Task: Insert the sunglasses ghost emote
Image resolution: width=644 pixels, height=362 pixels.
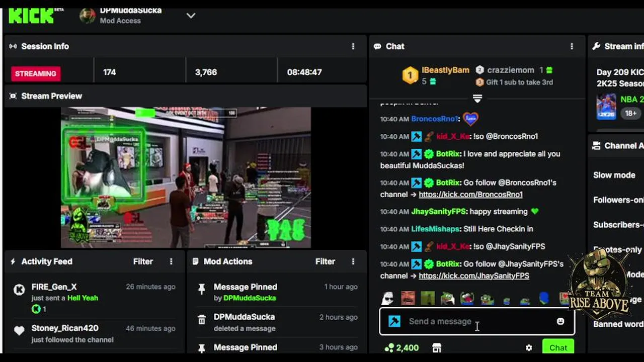Action: coord(387,298)
